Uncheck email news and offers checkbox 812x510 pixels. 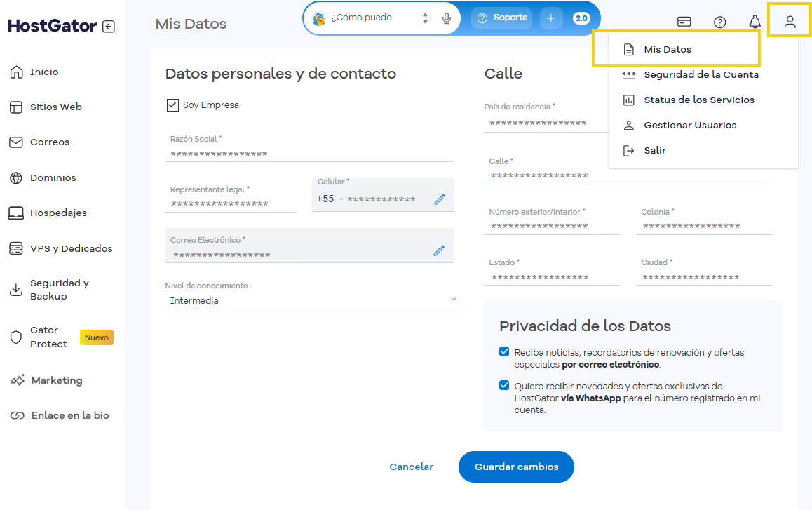click(x=504, y=352)
